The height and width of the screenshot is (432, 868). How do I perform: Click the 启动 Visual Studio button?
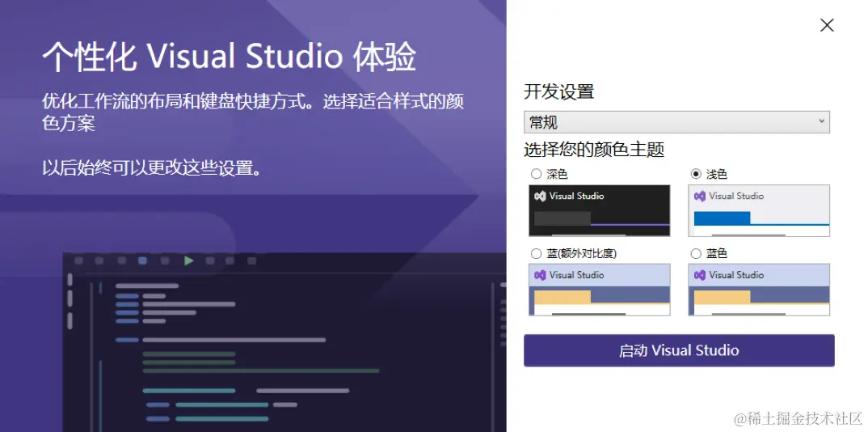pos(679,350)
